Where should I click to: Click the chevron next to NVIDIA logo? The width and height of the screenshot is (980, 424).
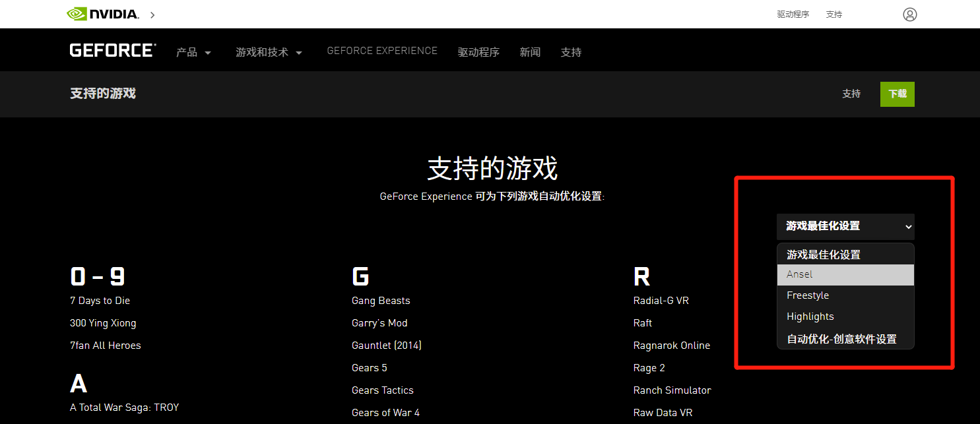pos(152,15)
